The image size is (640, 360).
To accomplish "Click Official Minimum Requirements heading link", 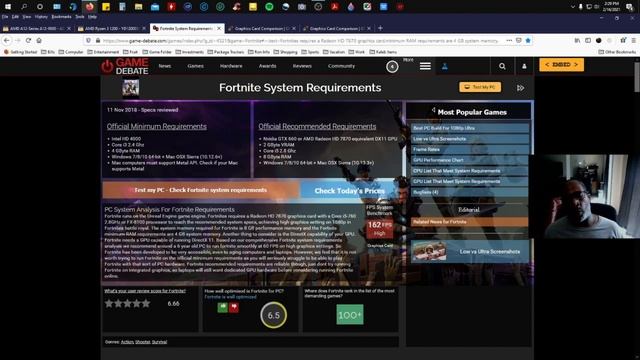I will pyautogui.click(x=157, y=127).
